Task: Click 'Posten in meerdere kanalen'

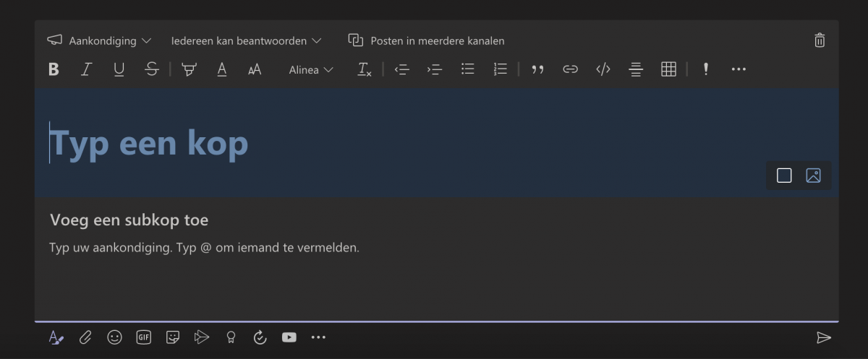Action: point(427,40)
